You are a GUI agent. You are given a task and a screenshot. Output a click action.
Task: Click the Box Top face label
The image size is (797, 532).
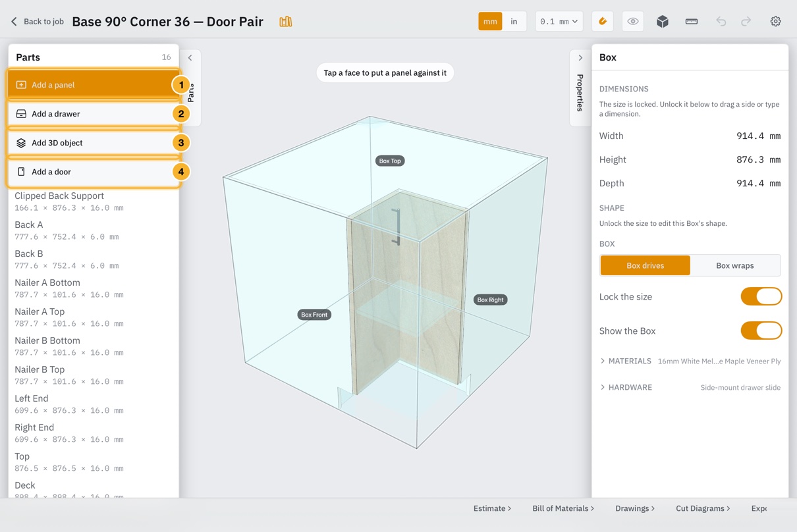point(390,161)
